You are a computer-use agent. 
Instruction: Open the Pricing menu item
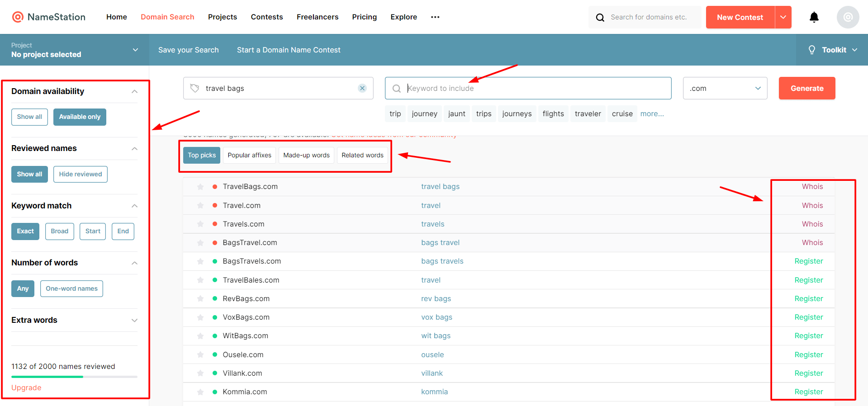click(364, 17)
